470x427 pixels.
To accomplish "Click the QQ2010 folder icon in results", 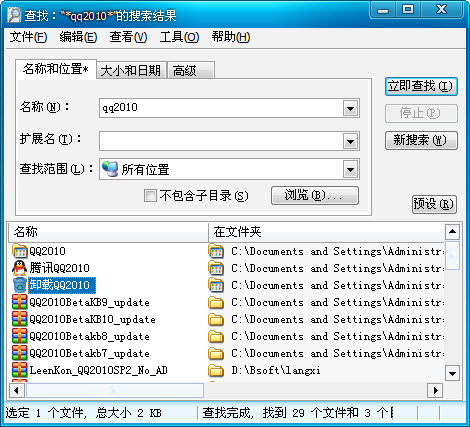I will point(20,251).
